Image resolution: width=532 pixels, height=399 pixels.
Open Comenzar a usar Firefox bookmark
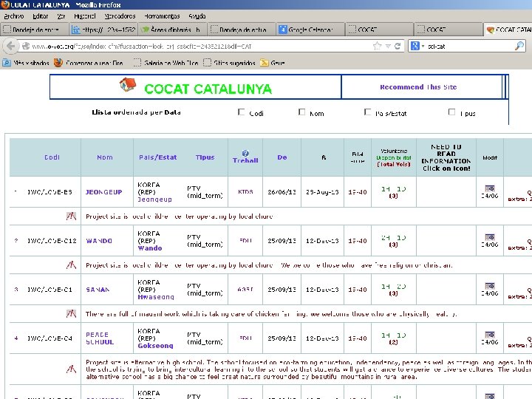[x=89, y=63]
